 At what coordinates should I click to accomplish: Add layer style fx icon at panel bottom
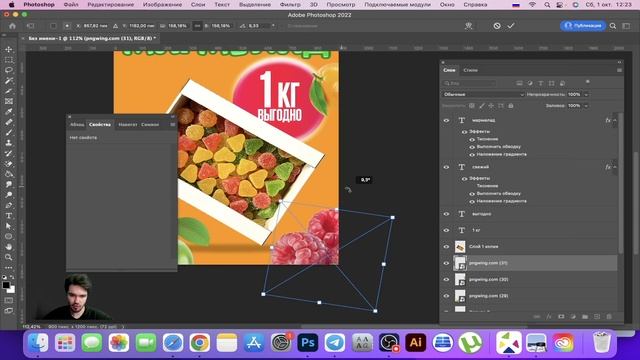point(549,316)
